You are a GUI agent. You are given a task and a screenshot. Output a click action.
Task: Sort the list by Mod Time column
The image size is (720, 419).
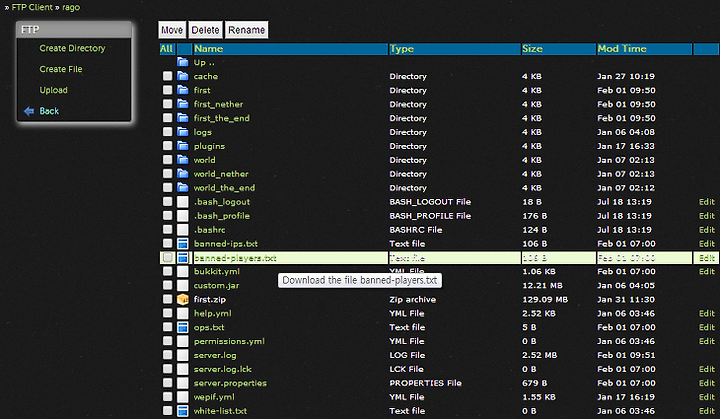pos(622,49)
